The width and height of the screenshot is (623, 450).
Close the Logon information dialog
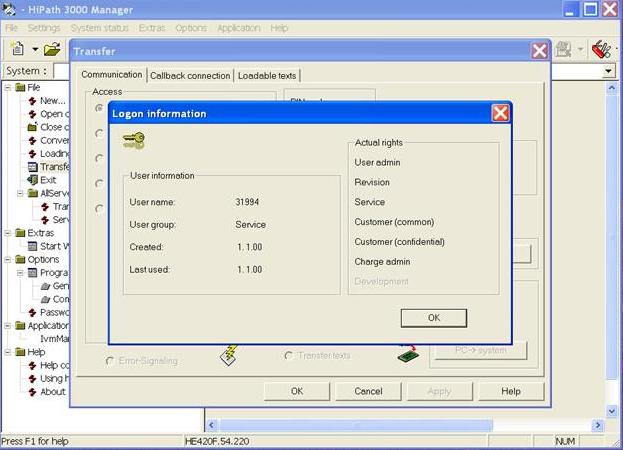[x=500, y=113]
